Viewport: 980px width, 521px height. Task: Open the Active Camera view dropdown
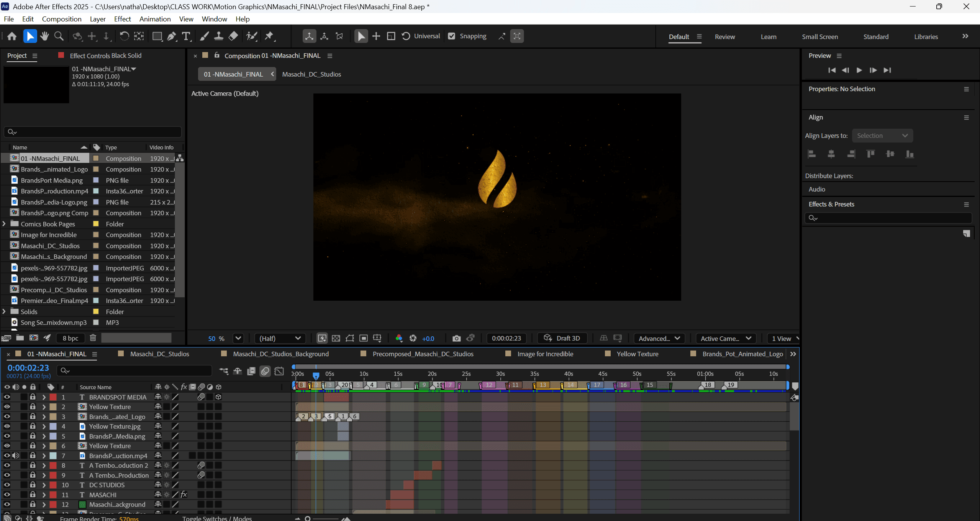click(725, 338)
